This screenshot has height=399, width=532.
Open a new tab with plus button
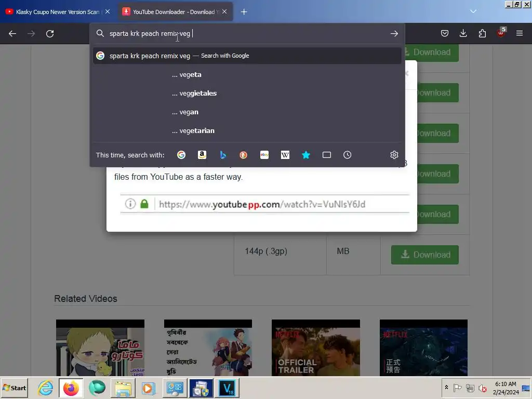point(244,12)
